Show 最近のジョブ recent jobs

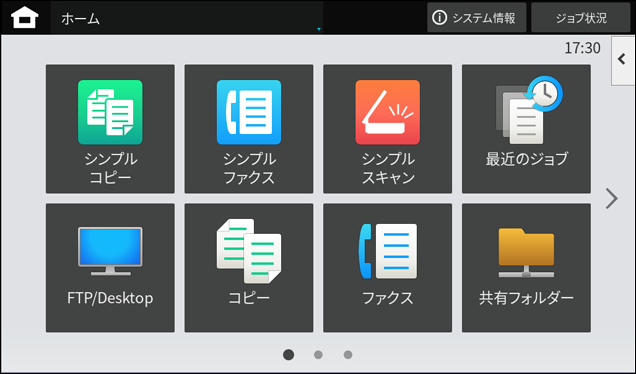pyautogui.click(x=526, y=129)
